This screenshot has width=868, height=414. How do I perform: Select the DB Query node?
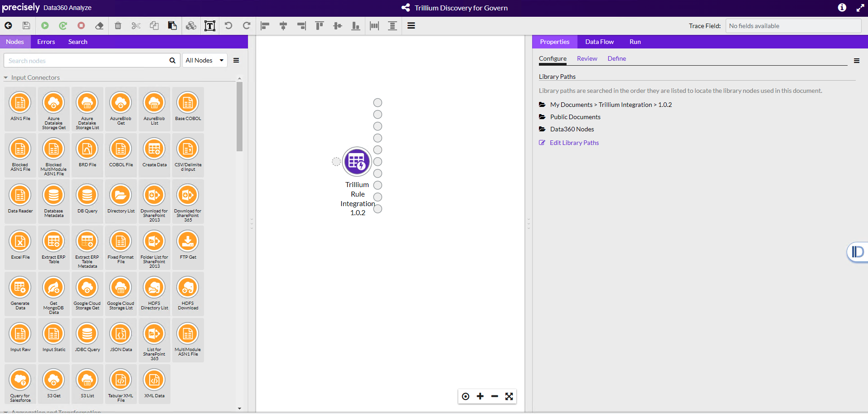point(87,201)
